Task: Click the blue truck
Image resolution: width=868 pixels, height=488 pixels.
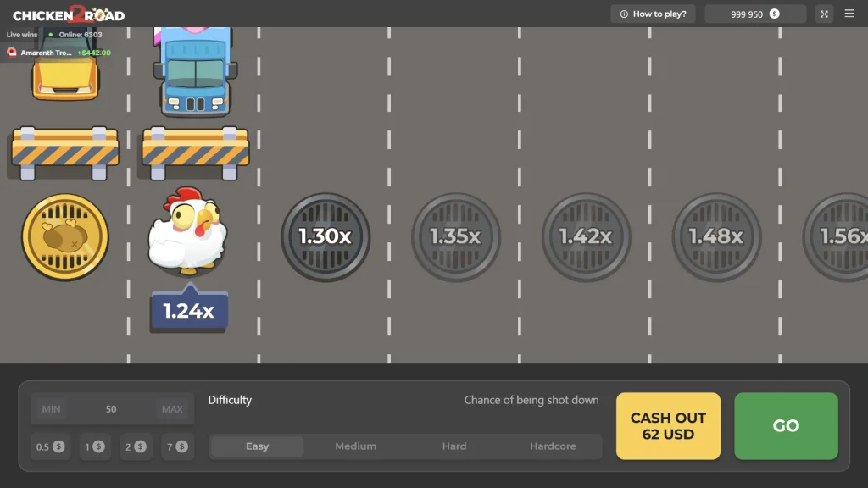Action: 196,71
